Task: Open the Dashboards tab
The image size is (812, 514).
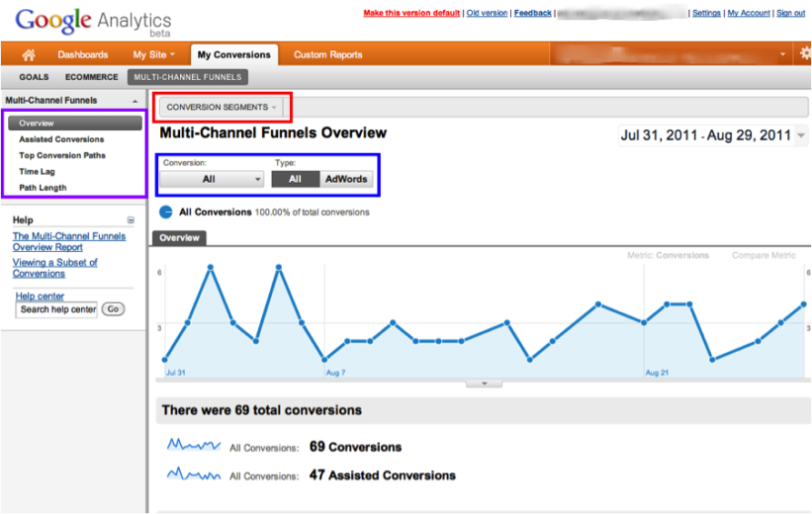Action: tap(83, 54)
